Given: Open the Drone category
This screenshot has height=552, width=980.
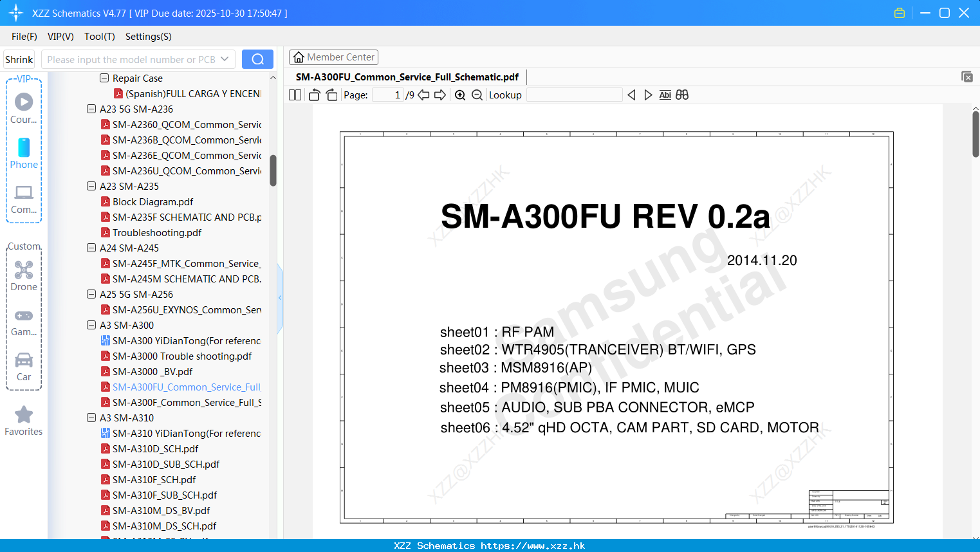Looking at the screenshot, I should click(x=24, y=276).
